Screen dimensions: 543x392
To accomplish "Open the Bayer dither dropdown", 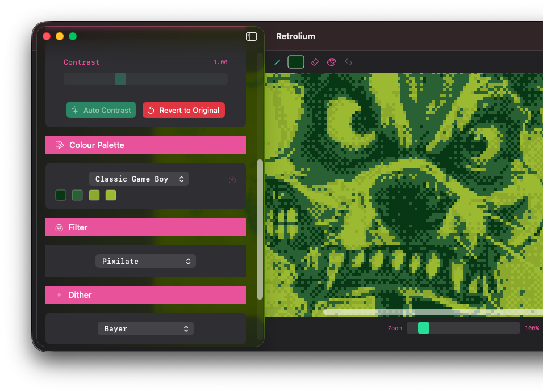I will coord(145,328).
